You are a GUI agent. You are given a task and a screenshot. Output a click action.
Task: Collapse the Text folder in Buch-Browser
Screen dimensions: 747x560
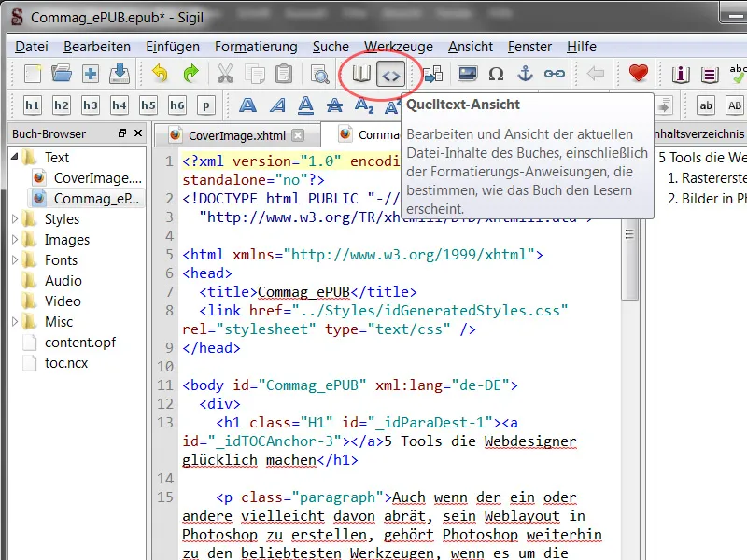[x=15, y=157]
